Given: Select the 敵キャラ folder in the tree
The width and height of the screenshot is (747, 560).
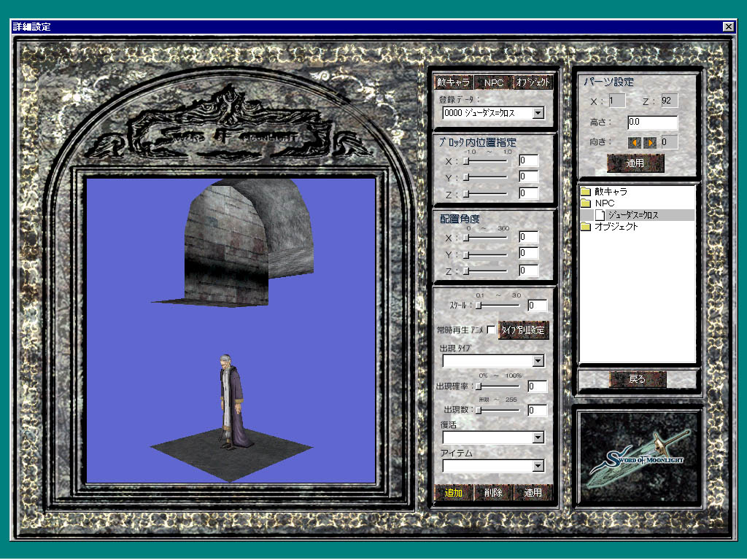Looking at the screenshot, I should coord(611,192).
